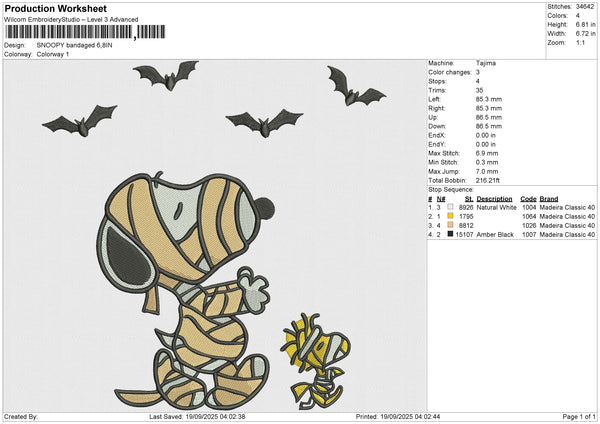Viewport: 600px width, 424px height.
Task: Click the Natural White color swatch
Action: click(x=450, y=207)
